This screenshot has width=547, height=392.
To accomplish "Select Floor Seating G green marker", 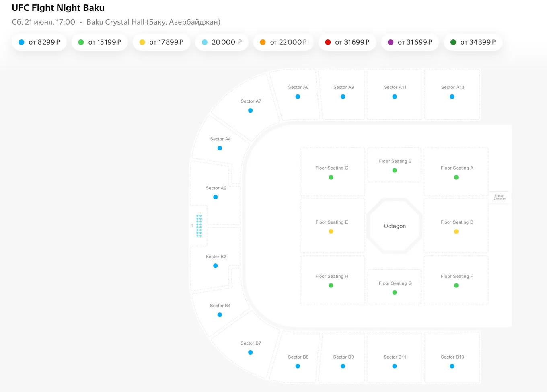I will tap(395, 293).
